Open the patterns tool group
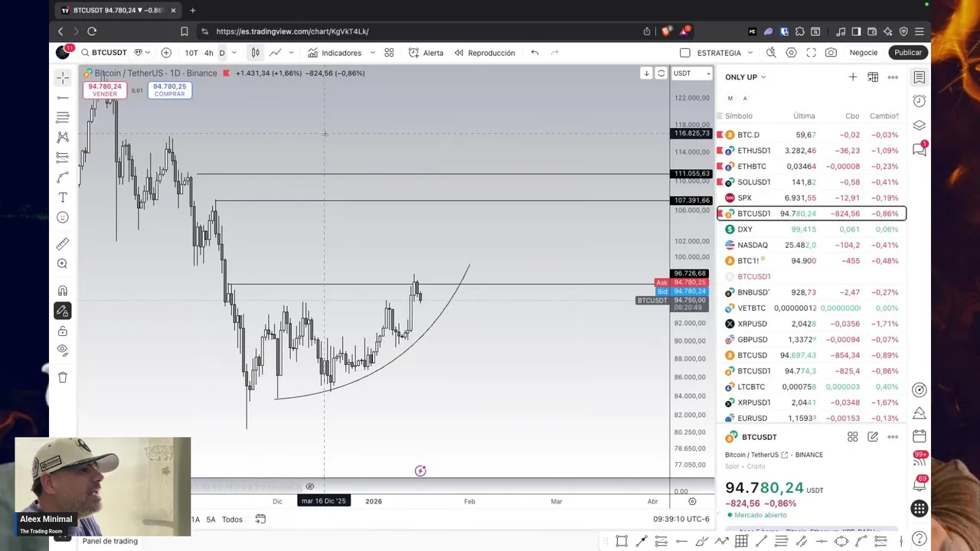The width and height of the screenshot is (980, 551). [63, 137]
